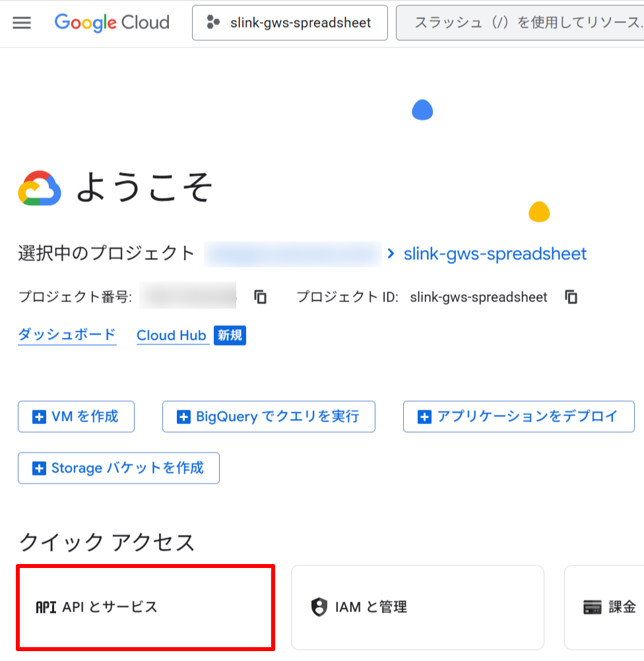Click the Google Cloud logo
The height and width of the screenshot is (661, 644).
(x=112, y=23)
